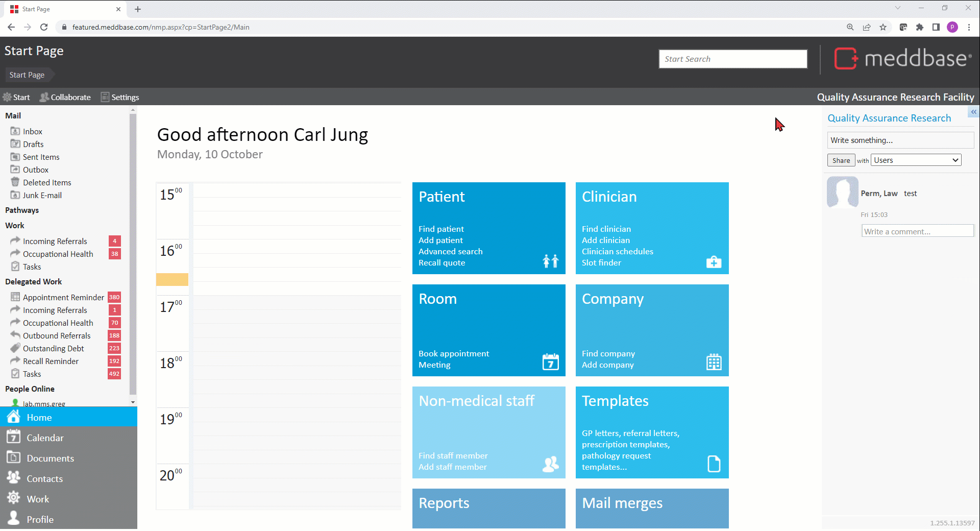The image size is (980, 531).
Task: Click the Patient tile people icon
Action: 550,261
